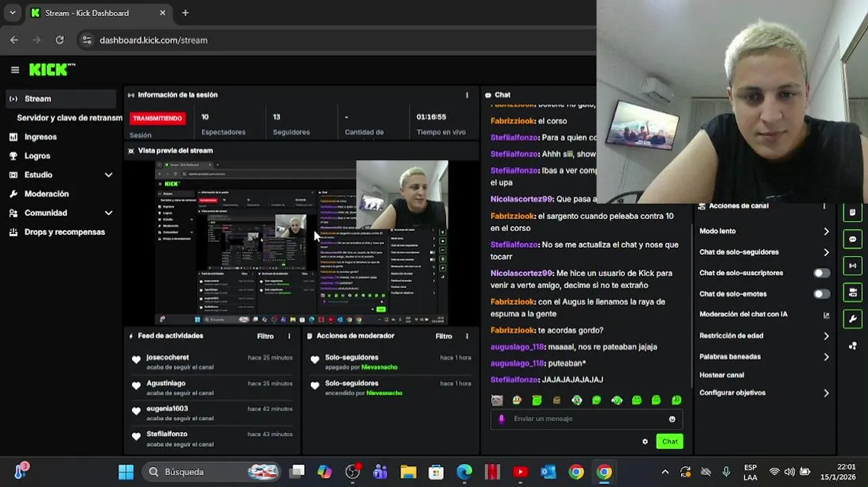Show hidden system tray icons

click(665, 472)
